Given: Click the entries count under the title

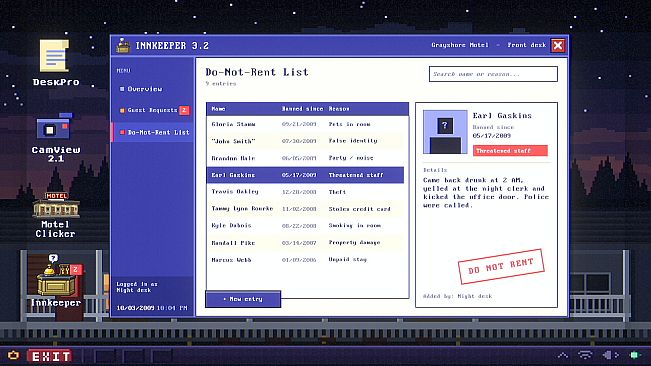Looking at the screenshot, I should point(221,84).
